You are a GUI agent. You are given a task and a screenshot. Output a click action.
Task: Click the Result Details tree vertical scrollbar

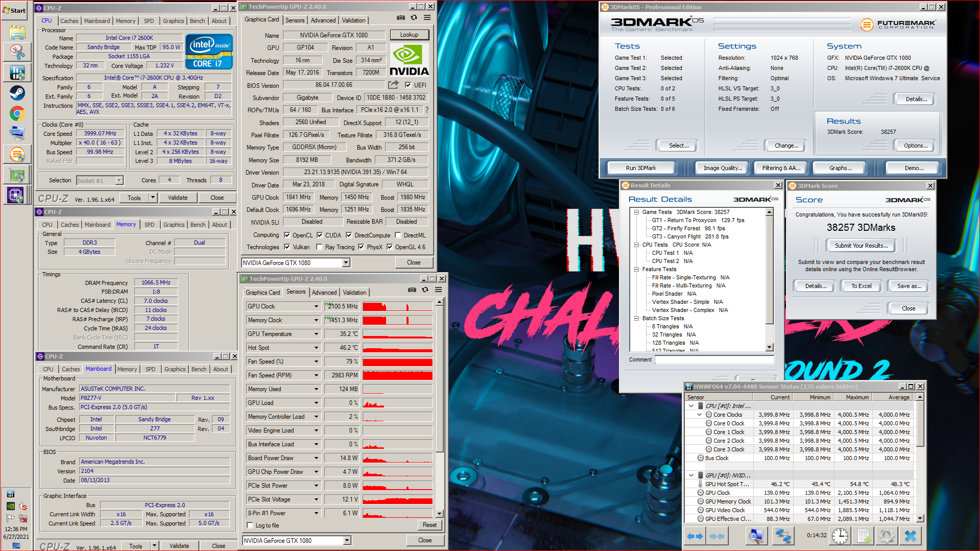(770, 280)
